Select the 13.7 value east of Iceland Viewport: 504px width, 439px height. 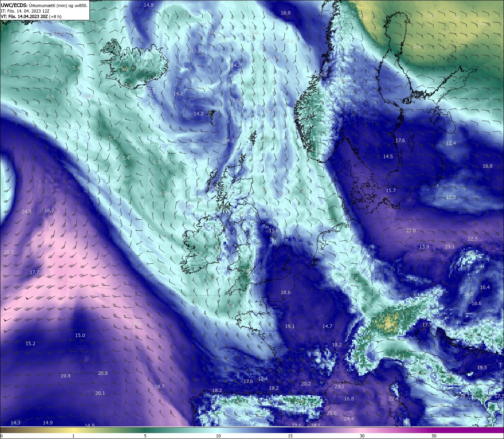coord(196,51)
